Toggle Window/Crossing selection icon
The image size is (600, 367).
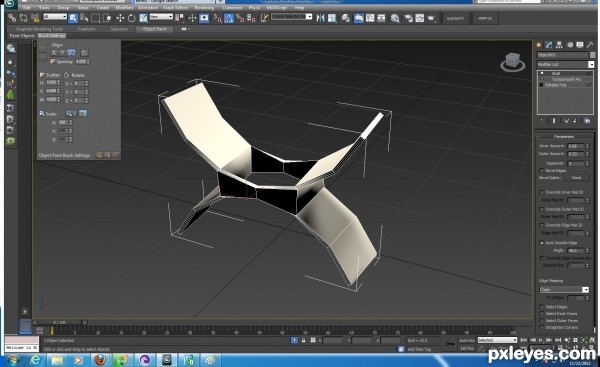pos(107,18)
